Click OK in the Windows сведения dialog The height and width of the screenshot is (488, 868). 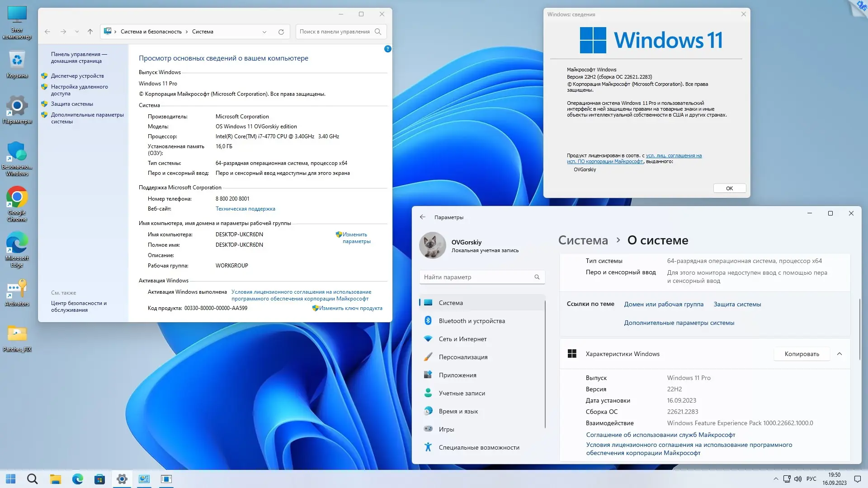[729, 188]
